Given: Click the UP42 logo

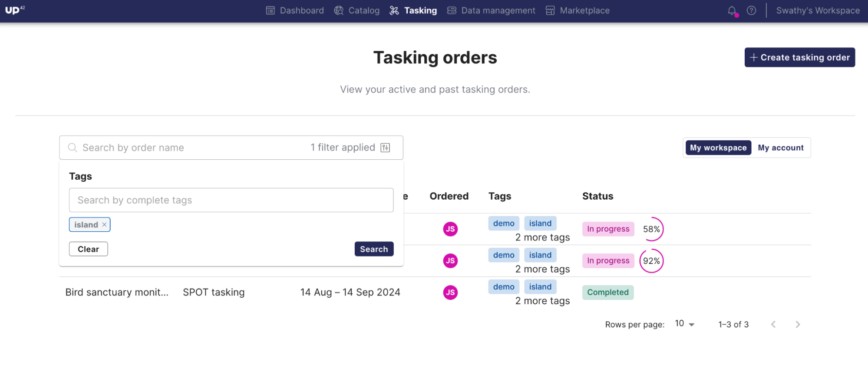Looking at the screenshot, I should [x=15, y=10].
